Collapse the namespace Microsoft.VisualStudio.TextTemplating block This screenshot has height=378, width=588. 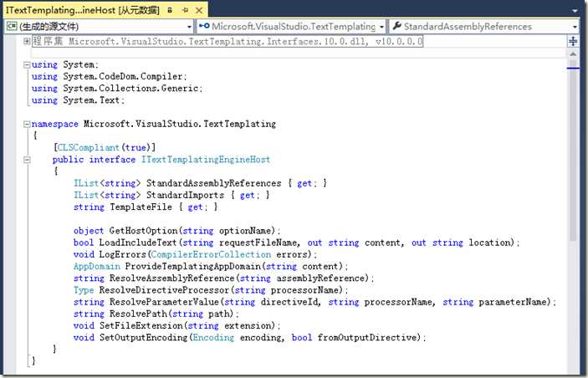[x=27, y=124]
